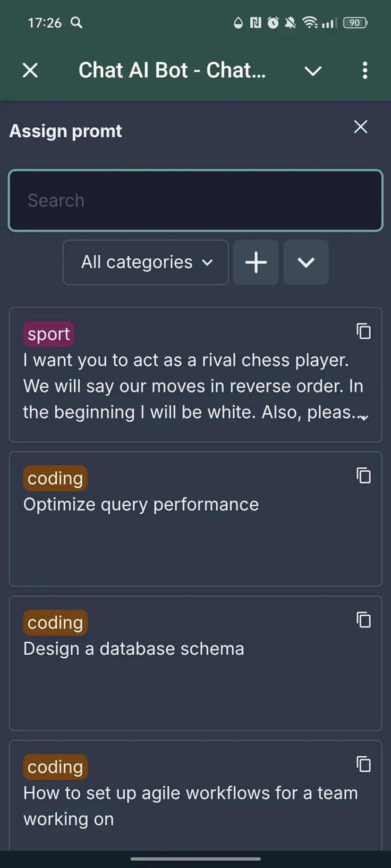The height and width of the screenshot is (868, 391).
Task: Close the Chat AI Bot page
Action: click(30, 70)
